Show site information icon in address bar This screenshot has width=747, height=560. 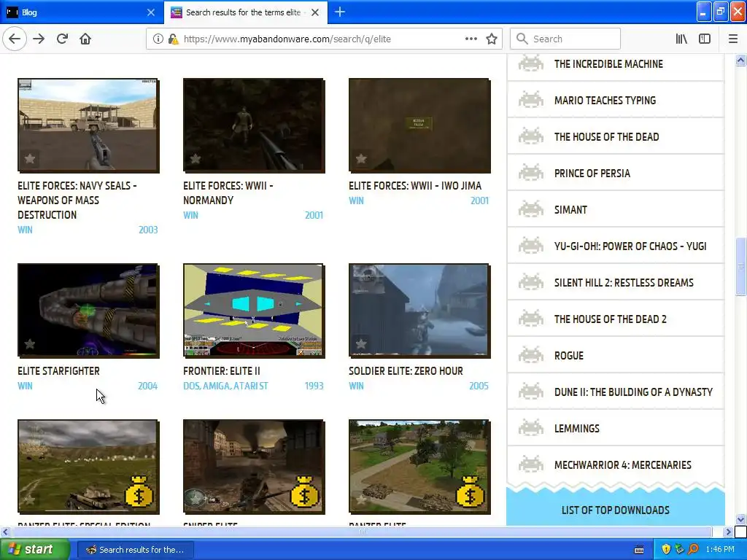click(158, 39)
